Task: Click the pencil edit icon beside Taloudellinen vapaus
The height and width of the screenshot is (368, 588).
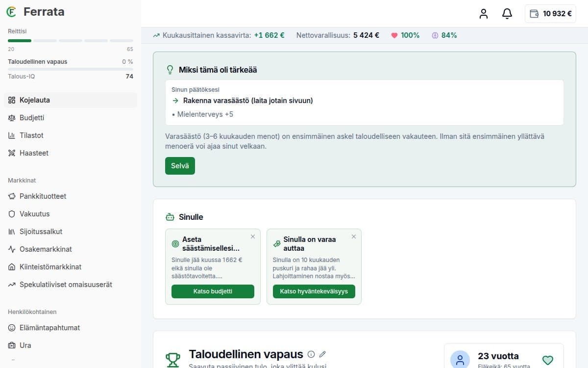Action: tap(322, 354)
